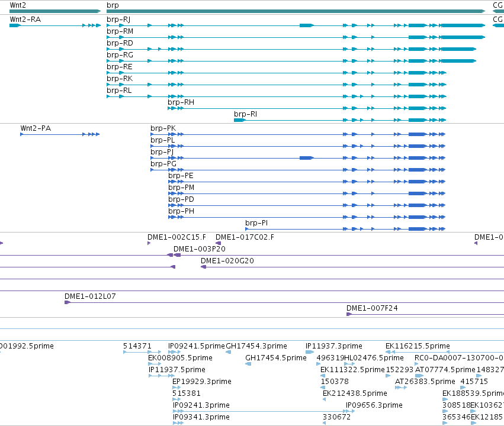This screenshot has width=504, height=426.
Task: Select the brp-RG transcript label
Action: (120, 55)
